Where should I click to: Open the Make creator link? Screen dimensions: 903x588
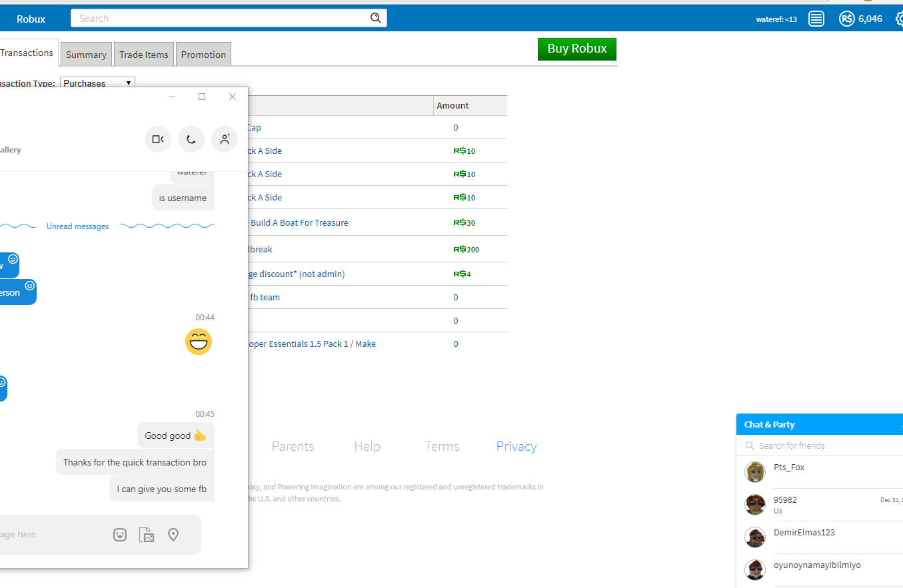pos(365,344)
